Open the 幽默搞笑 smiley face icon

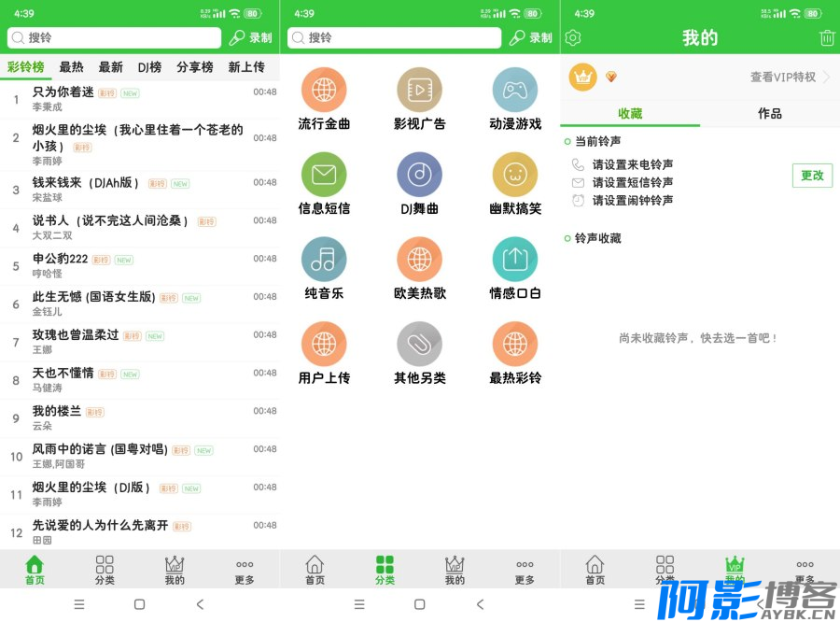pos(515,175)
